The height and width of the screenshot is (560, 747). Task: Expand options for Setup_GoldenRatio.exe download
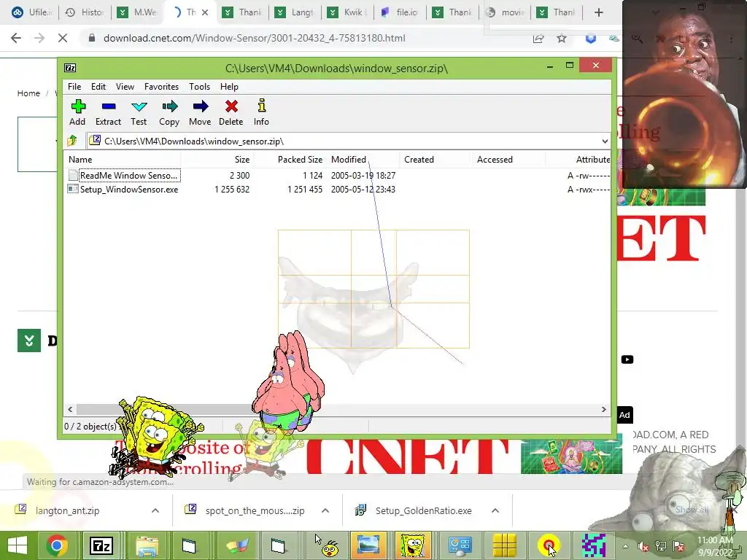click(495, 510)
